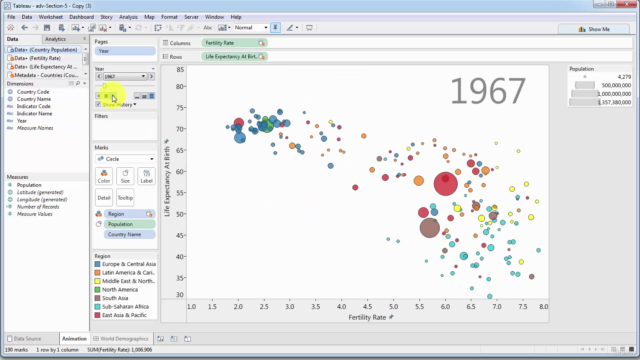Image resolution: width=640 pixels, height=360 pixels.
Task: Click the East Asia & Pacific color swatch
Action: click(98, 315)
